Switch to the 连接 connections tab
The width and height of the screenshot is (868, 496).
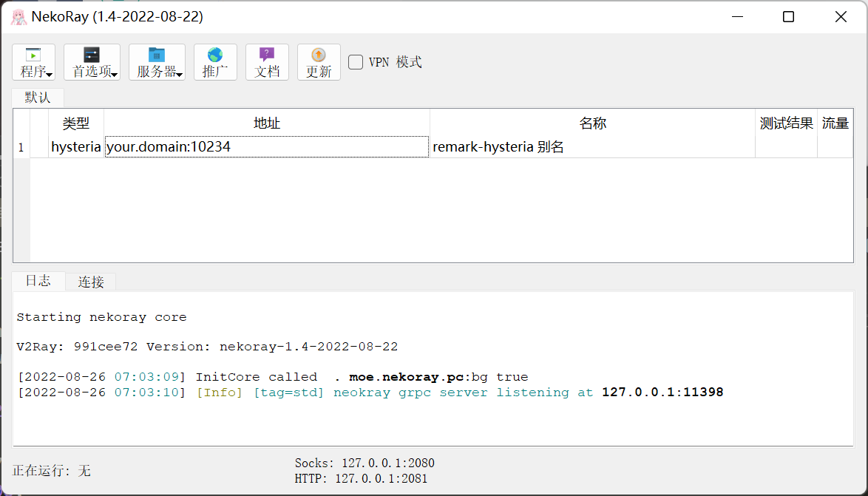tap(91, 282)
